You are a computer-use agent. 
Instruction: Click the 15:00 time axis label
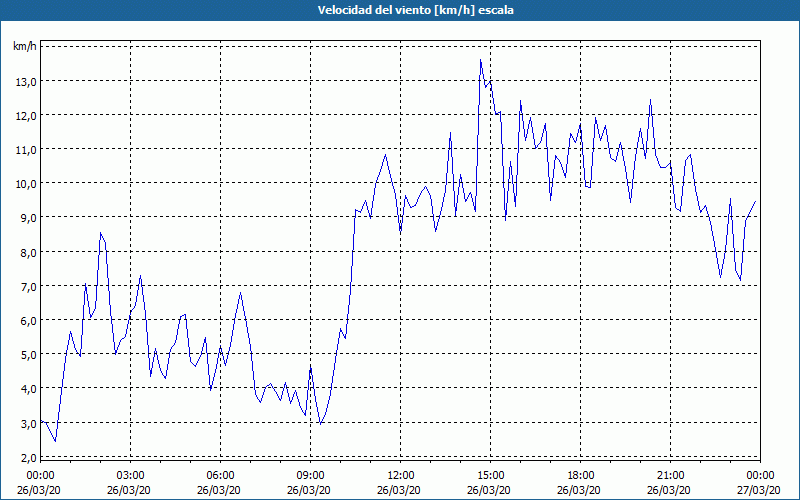point(491,475)
